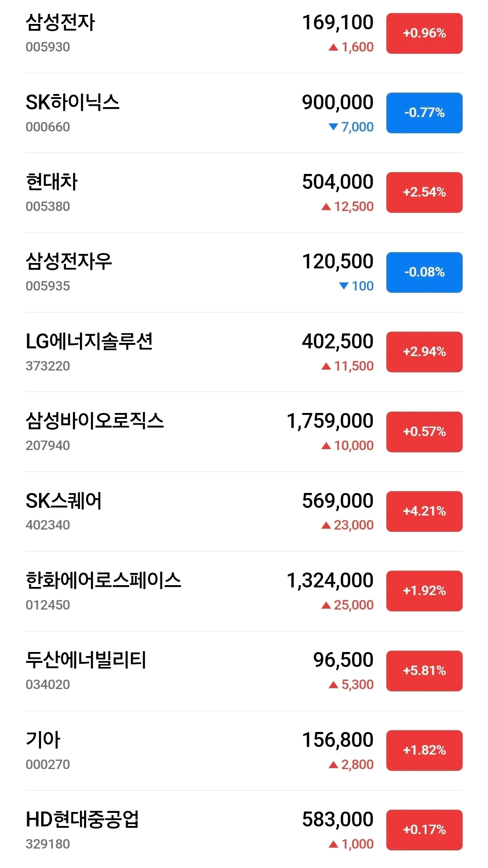This screenshot has height=868, width=488.
Task: Tap the +0.96% badge for 삼성전자
Action: point(424,33)
